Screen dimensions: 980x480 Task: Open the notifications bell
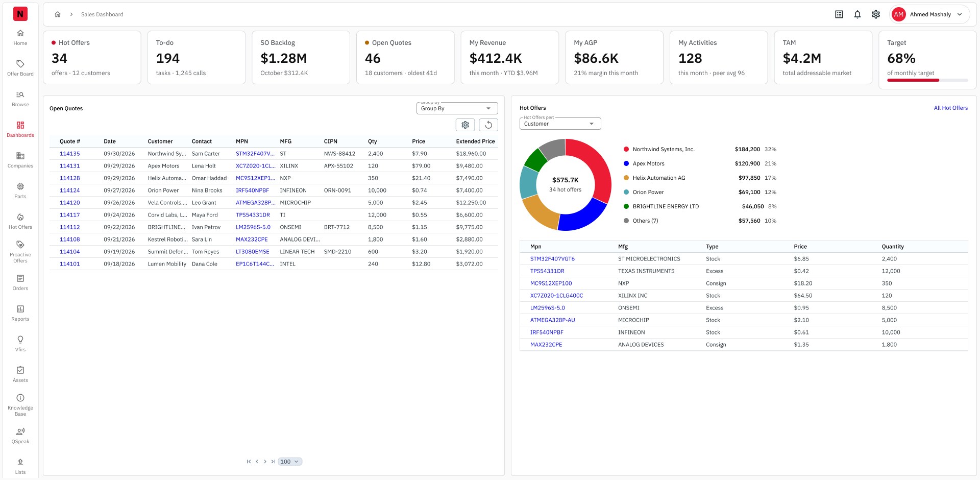pyautogui.click(x=857, y=14)
